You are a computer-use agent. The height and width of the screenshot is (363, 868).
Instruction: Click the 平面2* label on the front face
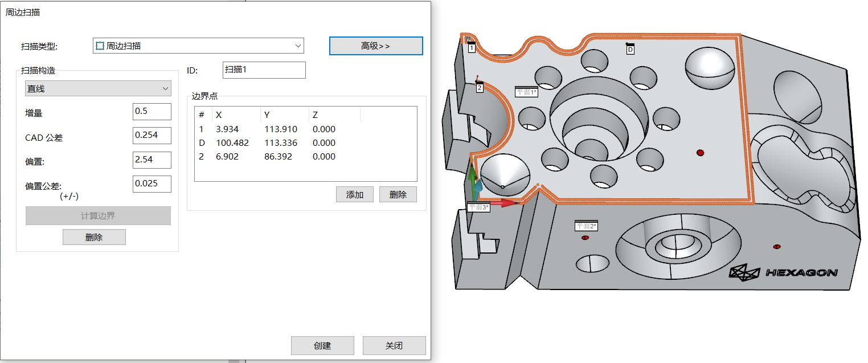586,226
